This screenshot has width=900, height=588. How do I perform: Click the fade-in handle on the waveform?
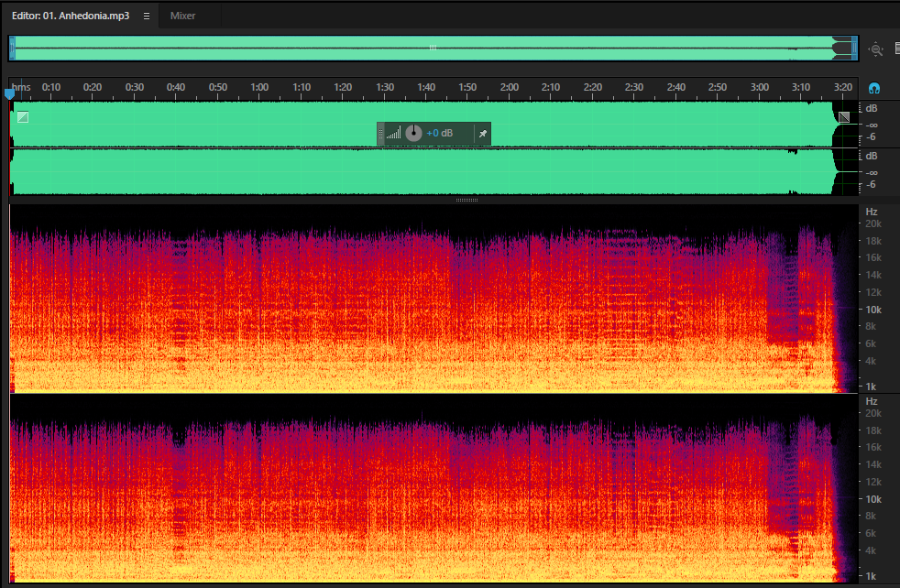[22, 117]
